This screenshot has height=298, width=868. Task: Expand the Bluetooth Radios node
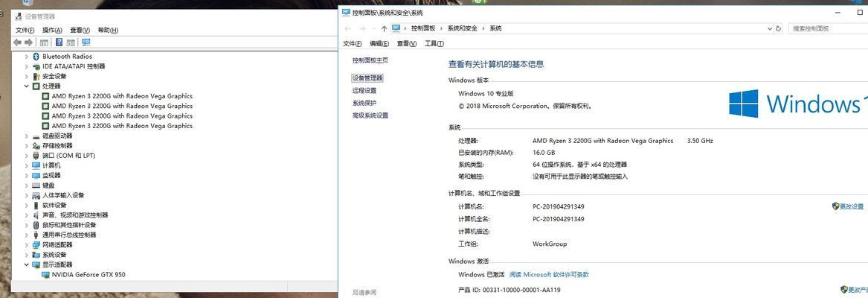[26, 57]
